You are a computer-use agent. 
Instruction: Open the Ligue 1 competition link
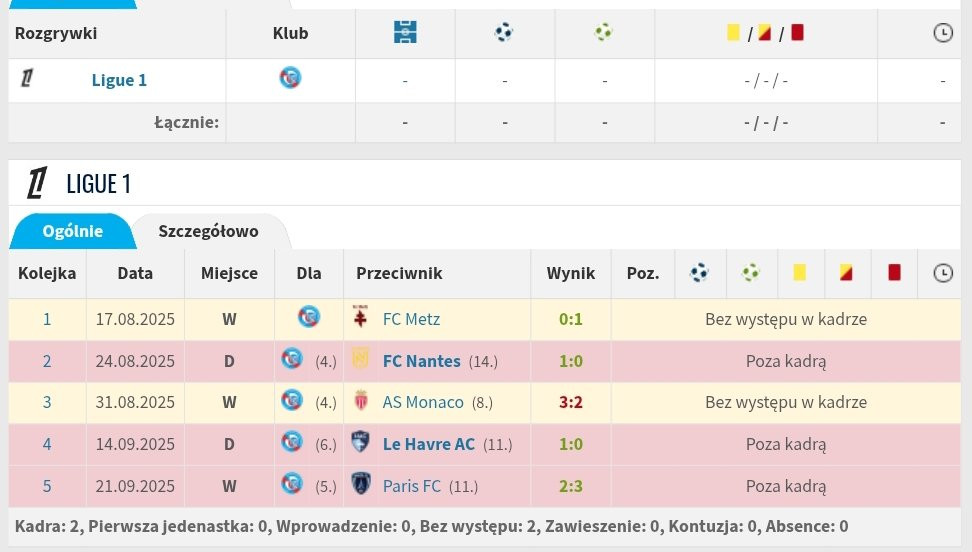click(119, 80)
